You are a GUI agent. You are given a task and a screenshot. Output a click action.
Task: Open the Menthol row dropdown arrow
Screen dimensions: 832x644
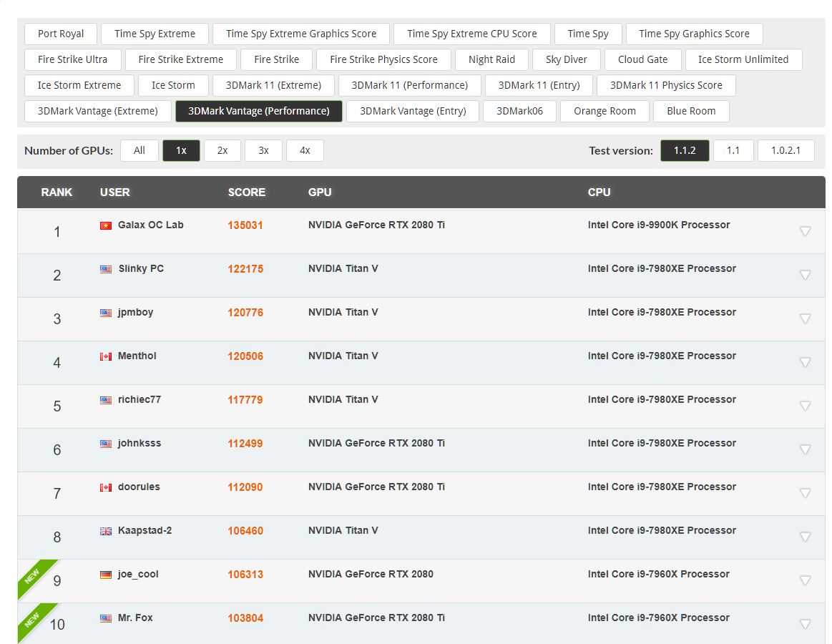(805, 361)
